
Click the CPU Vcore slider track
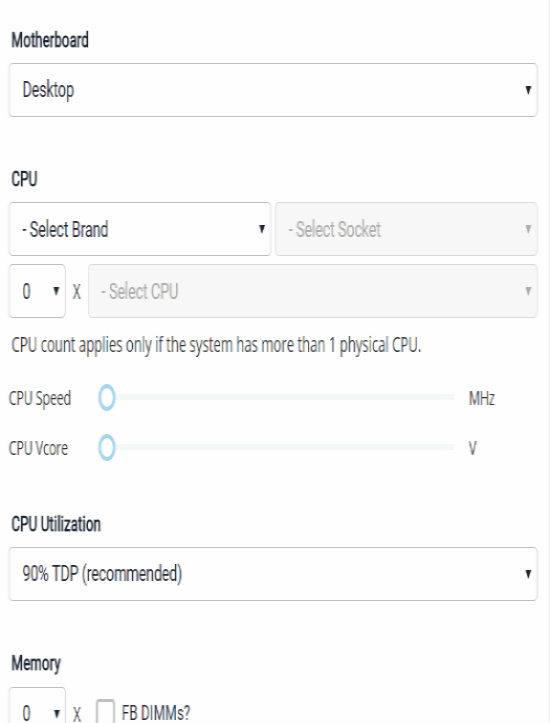(280, 447)
